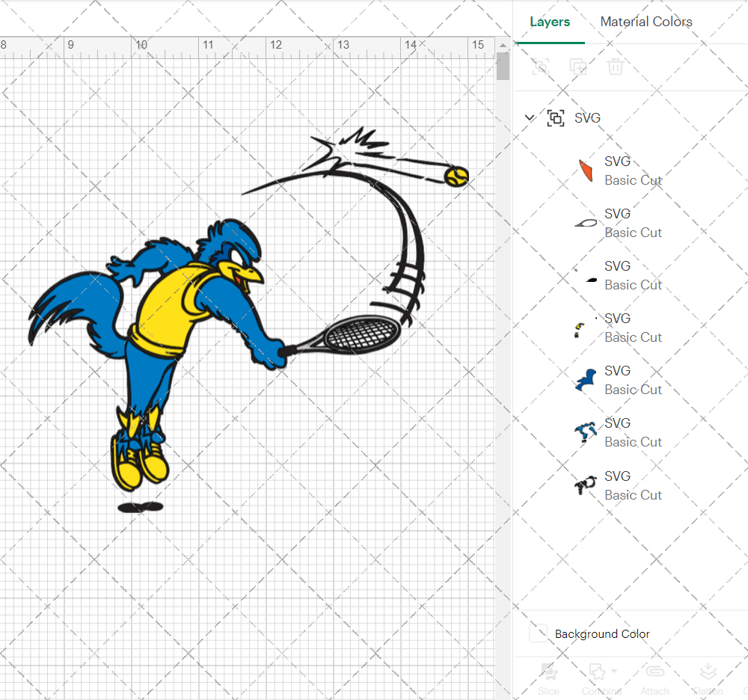The height and width of the screenshot is (700, 748).
Task: Open the Background Color swatch
Action: coord(538,633)
